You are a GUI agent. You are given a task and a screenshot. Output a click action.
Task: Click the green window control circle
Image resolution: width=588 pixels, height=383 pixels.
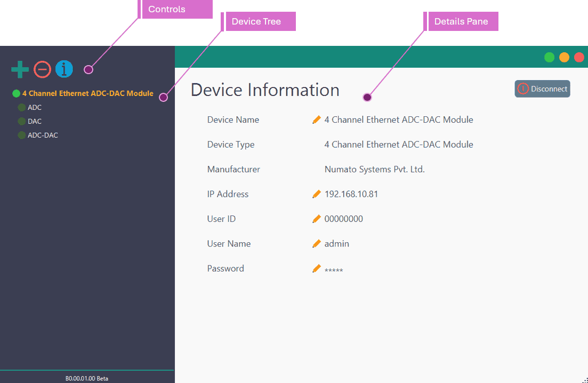(549, 57)
